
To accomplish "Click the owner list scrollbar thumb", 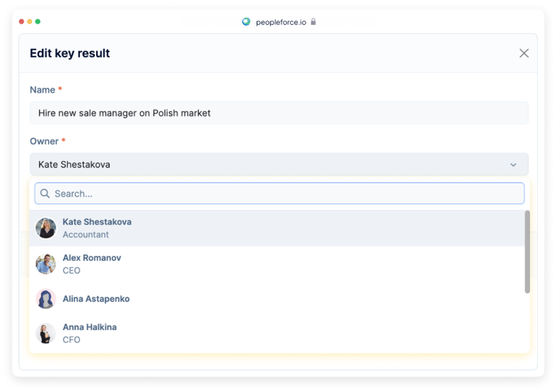I will click(x=527, y=252).
